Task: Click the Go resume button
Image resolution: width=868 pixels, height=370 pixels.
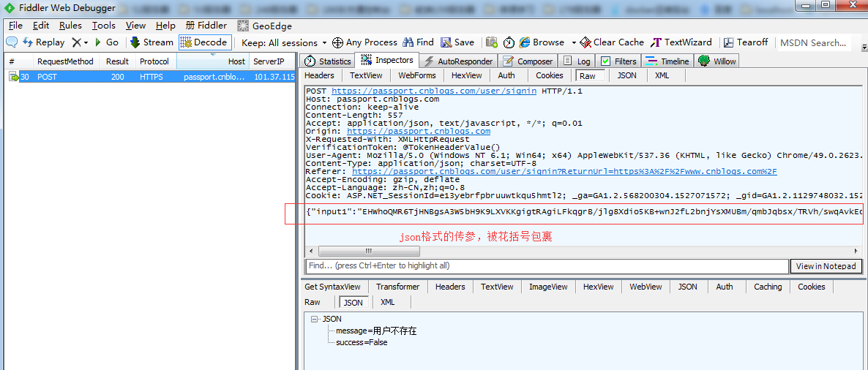Action: point(107,42)
